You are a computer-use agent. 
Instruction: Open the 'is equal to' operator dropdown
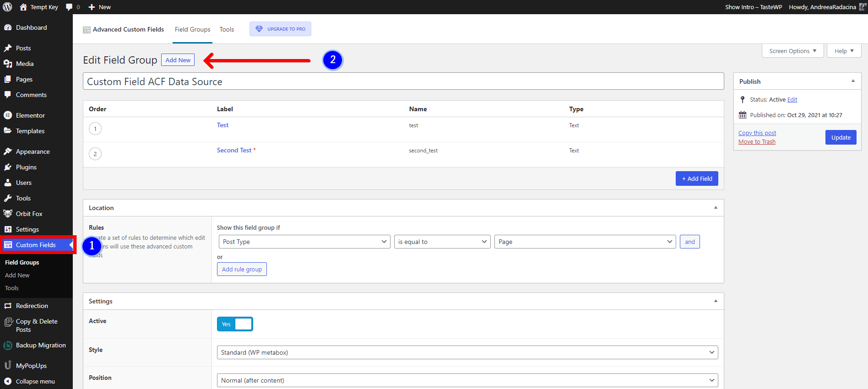coord(442,242)
